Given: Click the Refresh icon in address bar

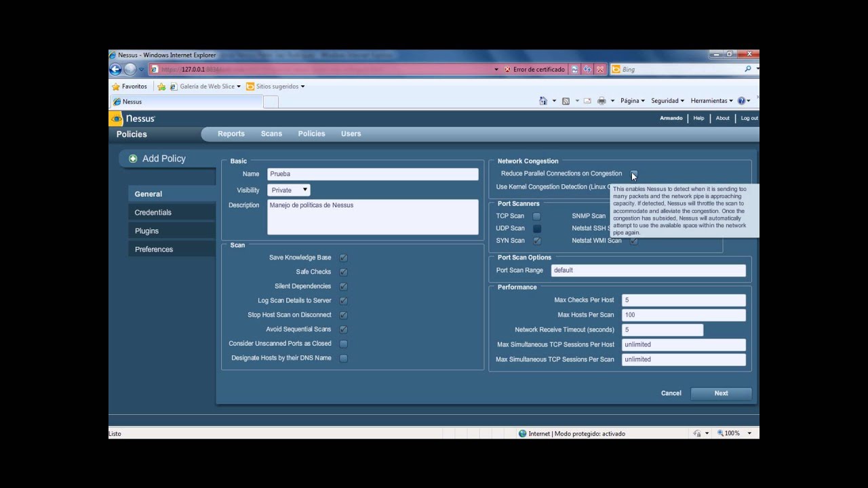Looking at the screenshot, I should tap(587, 69).
